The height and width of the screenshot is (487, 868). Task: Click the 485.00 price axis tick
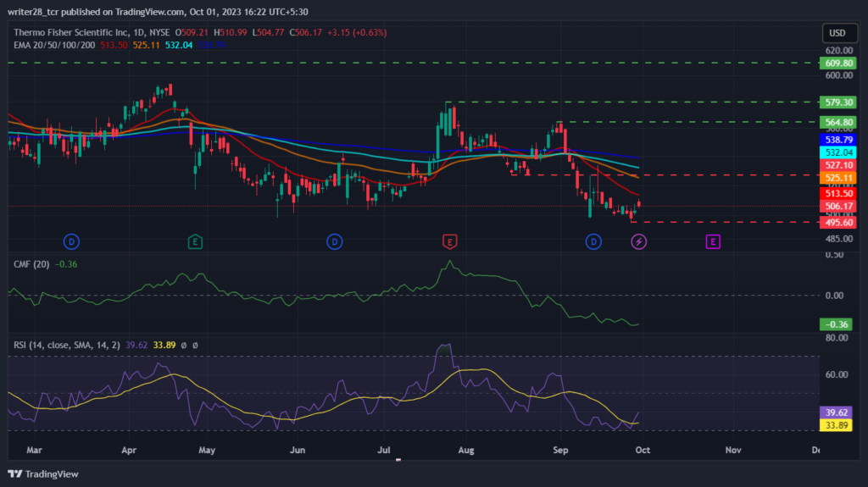[x=839, y=239]
